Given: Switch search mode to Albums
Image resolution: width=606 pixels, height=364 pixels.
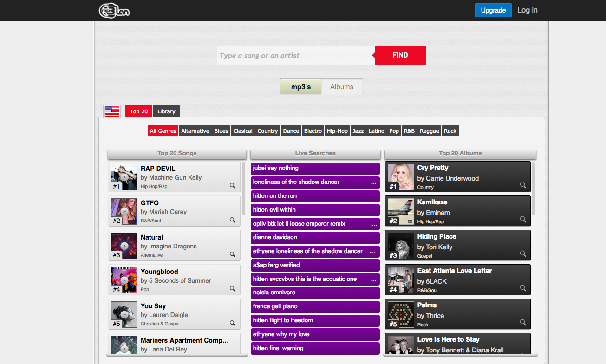Looking at the screenshot, I should [342, 87].
